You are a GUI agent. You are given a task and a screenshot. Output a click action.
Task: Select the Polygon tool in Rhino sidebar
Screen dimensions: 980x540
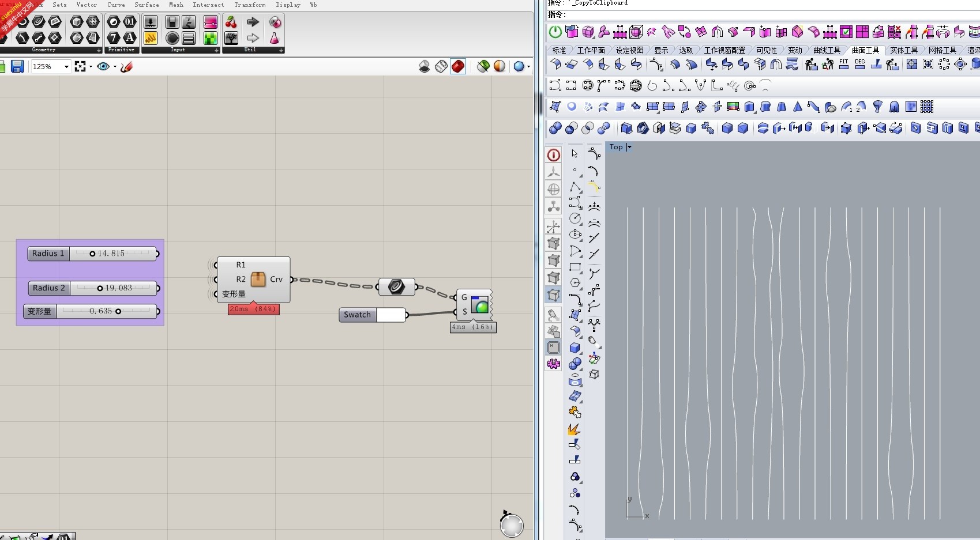coord(575,283)
